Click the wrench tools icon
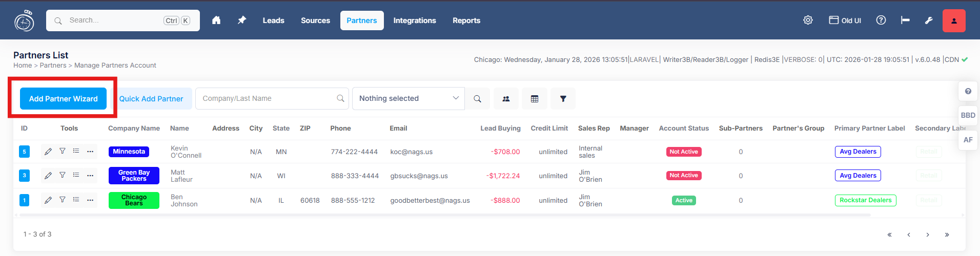980x256 pixels. [929, 20]
